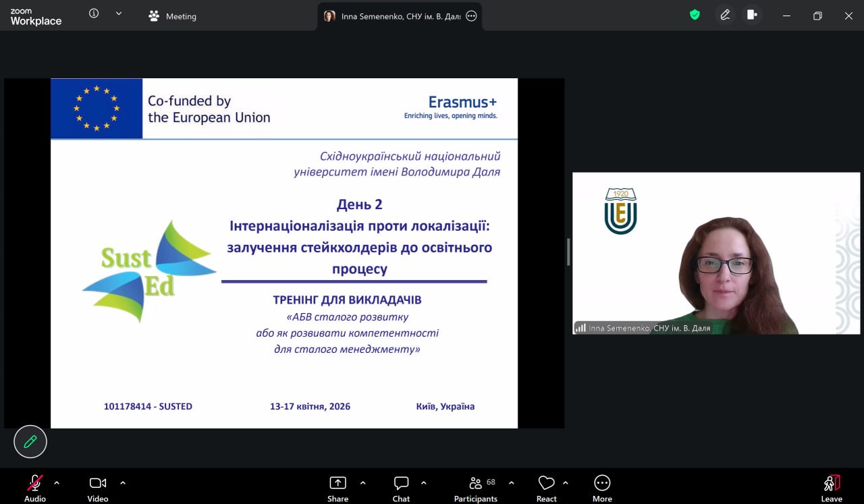
Task: Expand Chat options caret
Action: tap(424, 483)
